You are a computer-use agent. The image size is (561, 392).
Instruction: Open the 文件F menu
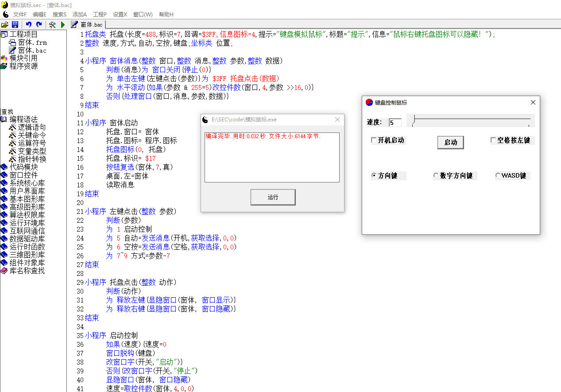(x=20, y=15)
